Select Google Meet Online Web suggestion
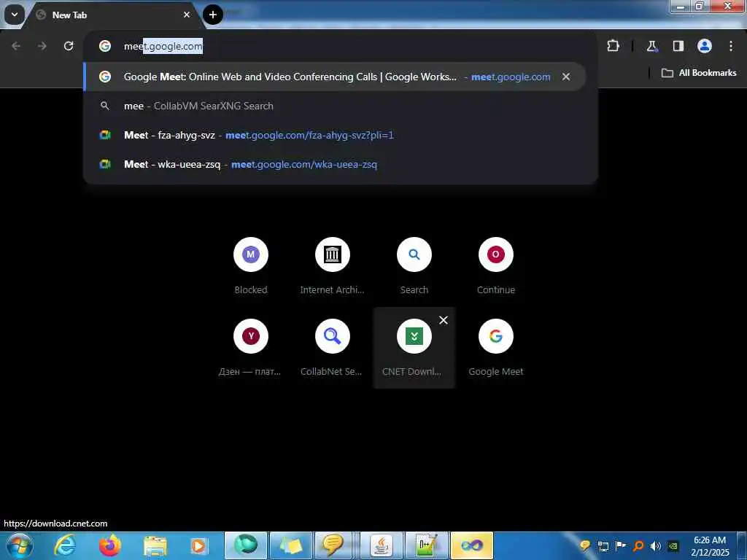Viewport: 747px width, 560px height. (334, 77)
